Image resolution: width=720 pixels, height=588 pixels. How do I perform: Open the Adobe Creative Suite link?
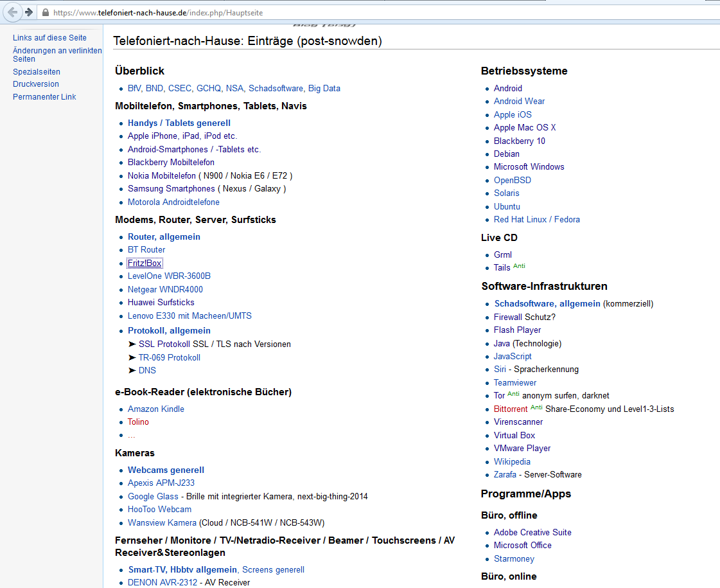pyautogui.click(x=532, y=532)
